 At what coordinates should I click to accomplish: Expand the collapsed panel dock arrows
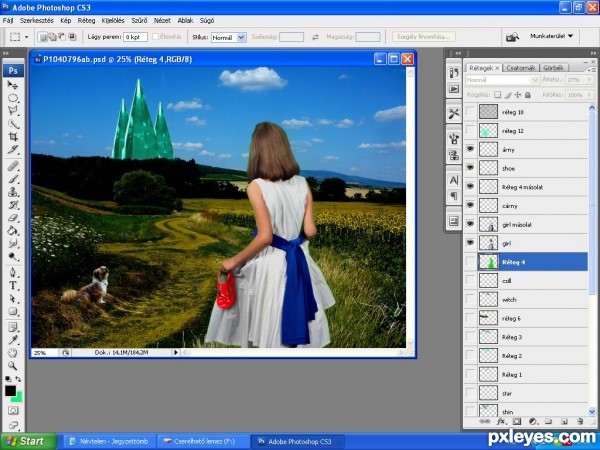pyautogui.click(x=458, y=53)
